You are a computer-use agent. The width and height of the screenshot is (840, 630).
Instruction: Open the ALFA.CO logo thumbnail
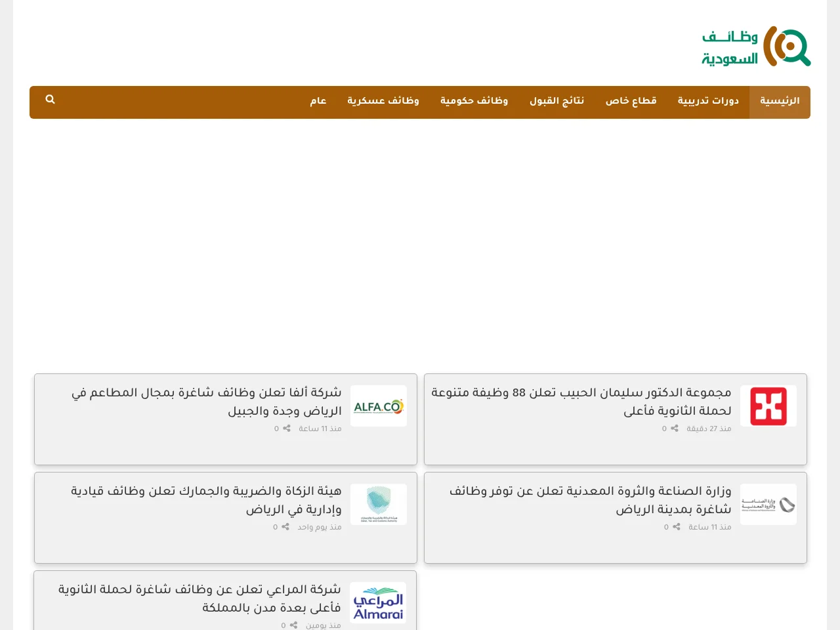point(379,406)
